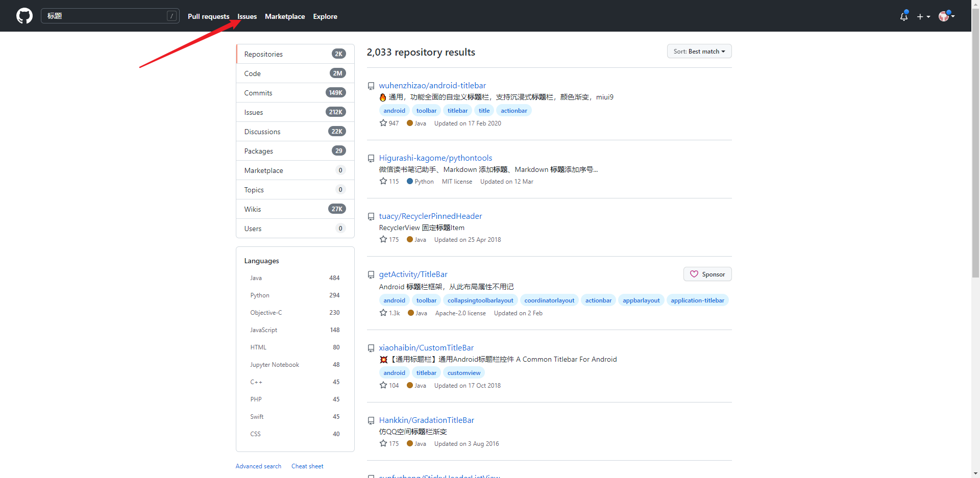Open Issues in the top navigation
This screenshot has height=478, width=980.
[247, 16]
